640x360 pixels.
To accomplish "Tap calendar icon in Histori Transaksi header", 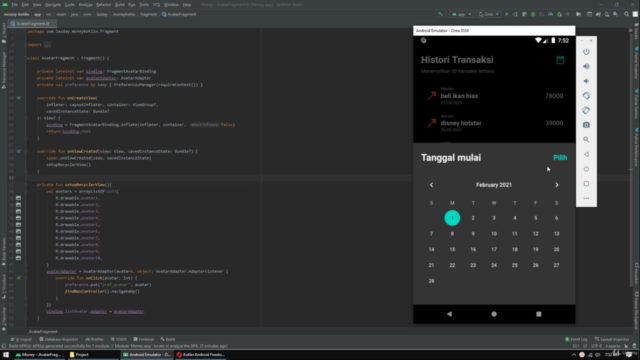I will 560,60.
